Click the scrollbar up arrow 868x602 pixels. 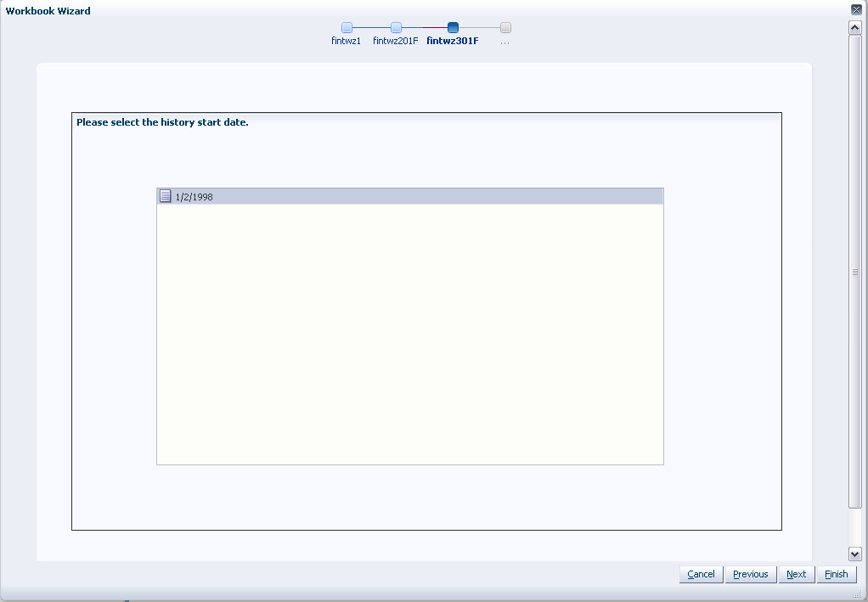pos(854,27)
